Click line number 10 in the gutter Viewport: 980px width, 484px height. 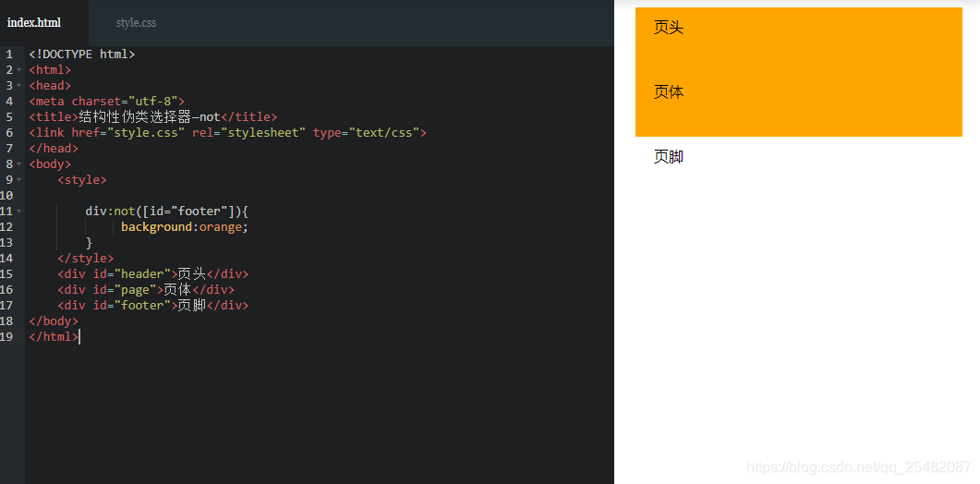[6, 195]
